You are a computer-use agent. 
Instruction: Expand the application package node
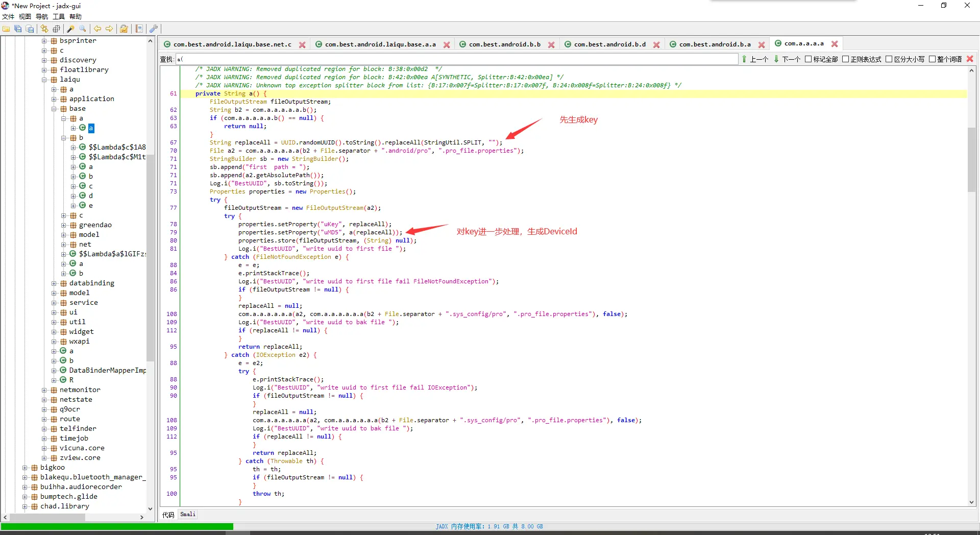pyautogui.click(x=54, y=99)
